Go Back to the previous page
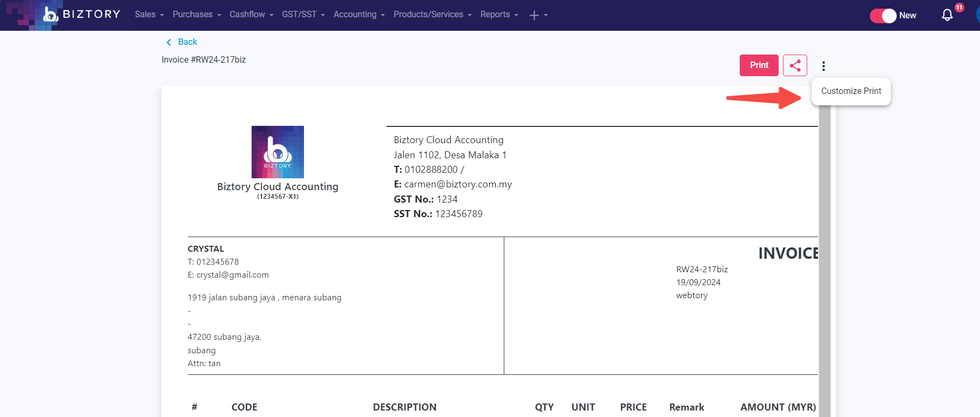The image size is (980, 417). coord(187,42)
